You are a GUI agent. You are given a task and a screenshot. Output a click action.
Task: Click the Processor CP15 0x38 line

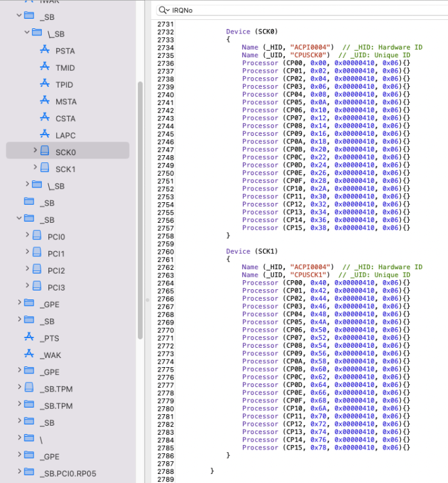(326, 227)
